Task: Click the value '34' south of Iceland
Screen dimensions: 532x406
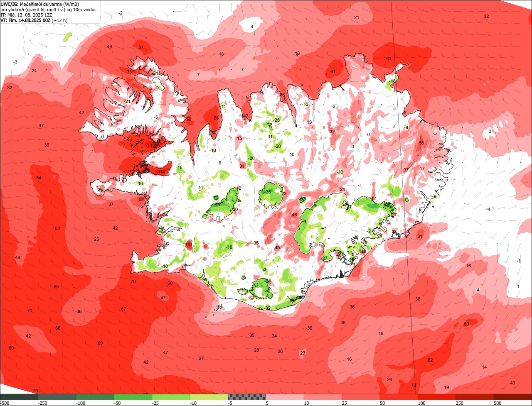Action: coord(274,336)
